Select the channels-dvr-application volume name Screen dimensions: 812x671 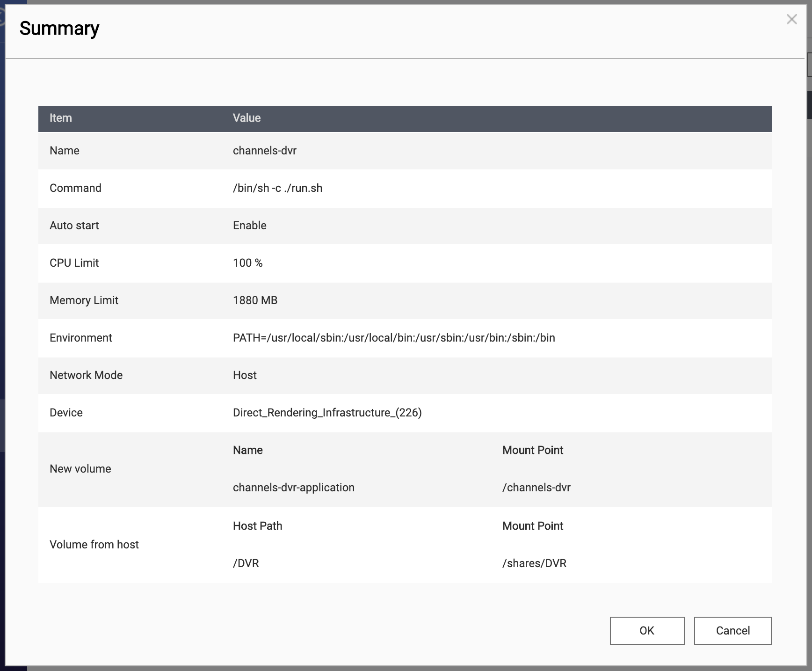click(x=293, y=488)
